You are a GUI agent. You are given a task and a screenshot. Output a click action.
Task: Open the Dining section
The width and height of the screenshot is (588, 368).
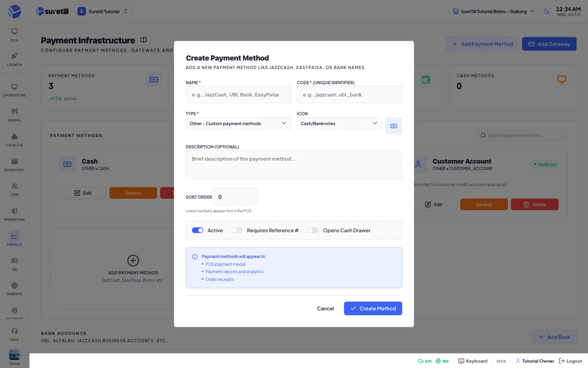tap(14, 115)
